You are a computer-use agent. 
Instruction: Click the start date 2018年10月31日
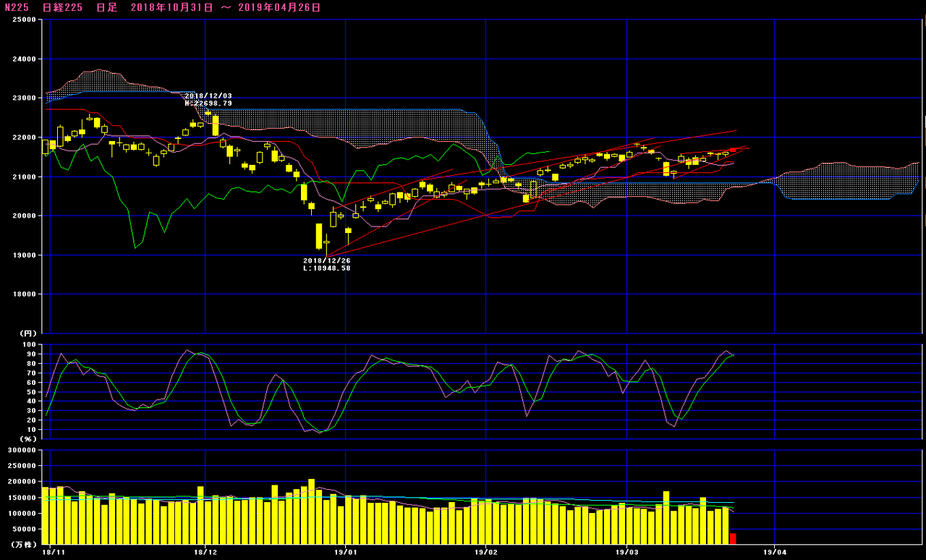click(x=172, y=8)
